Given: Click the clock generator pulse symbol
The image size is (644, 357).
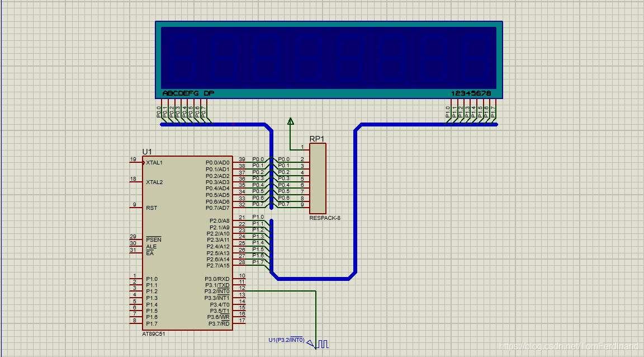Looking at the screenshot, I should (323, 344).
